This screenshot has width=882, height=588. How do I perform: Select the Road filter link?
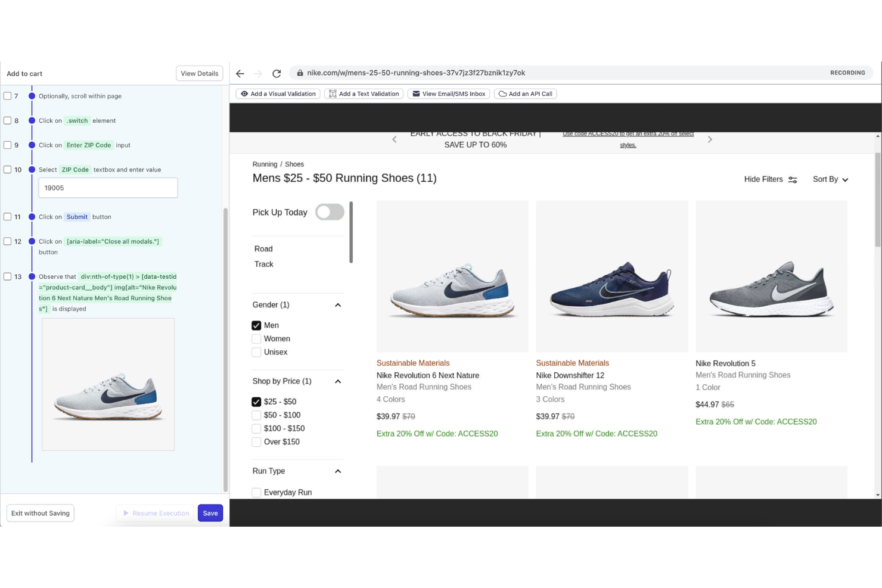(263, 249)
